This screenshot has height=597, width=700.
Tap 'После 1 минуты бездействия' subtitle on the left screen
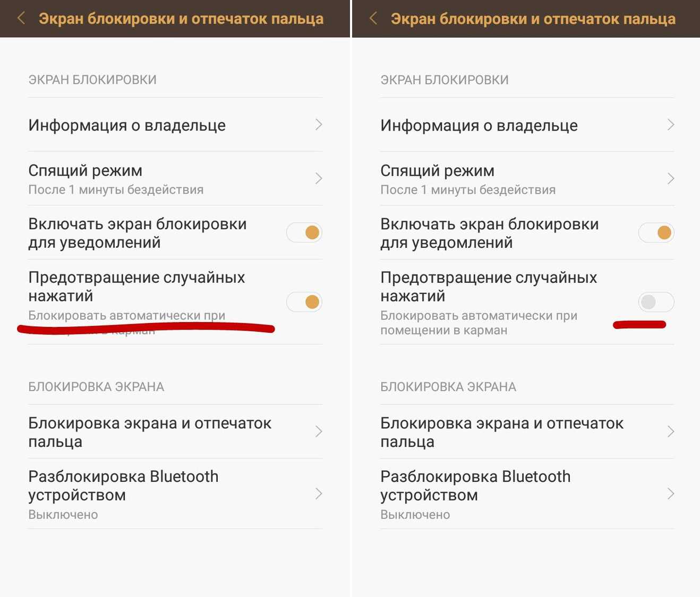click(116, 189)
